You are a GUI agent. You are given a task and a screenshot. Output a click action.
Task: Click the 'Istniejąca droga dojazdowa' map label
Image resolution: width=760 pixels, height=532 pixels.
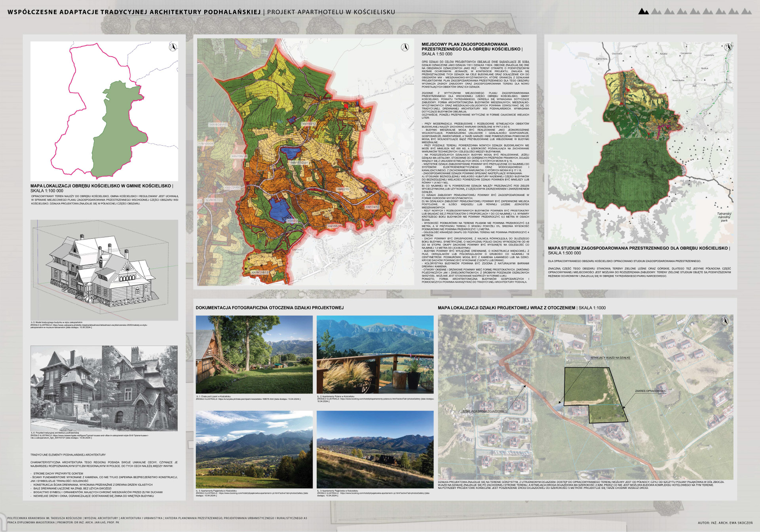(483, 411)
